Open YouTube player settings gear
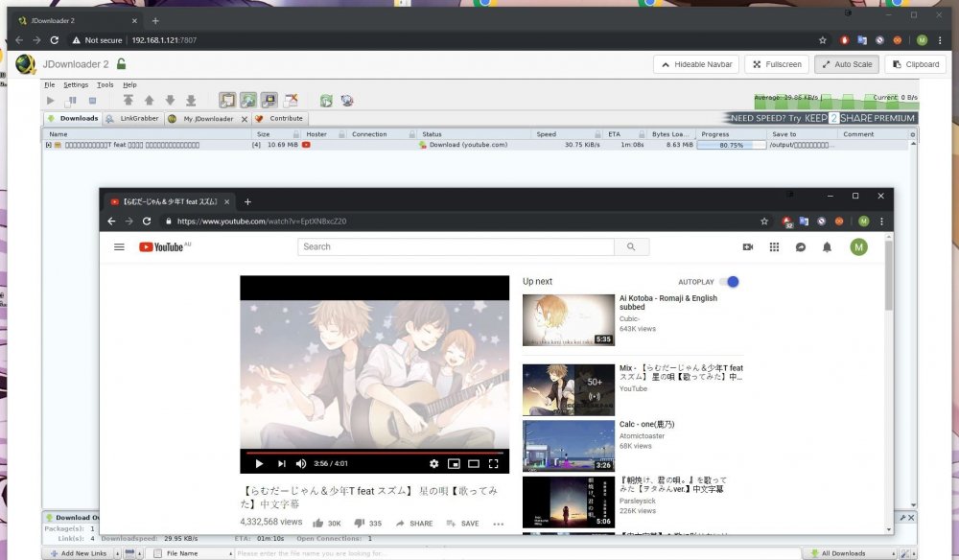 tap(433, 464)
